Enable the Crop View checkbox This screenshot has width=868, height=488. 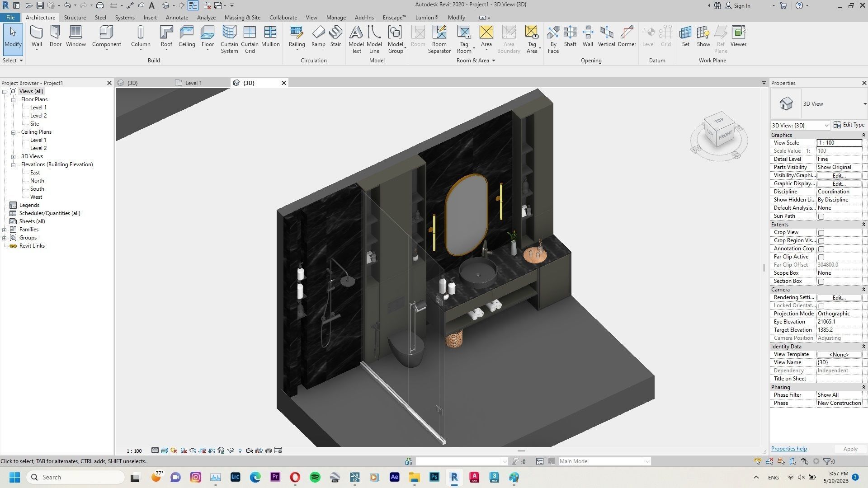click(821, 233)
